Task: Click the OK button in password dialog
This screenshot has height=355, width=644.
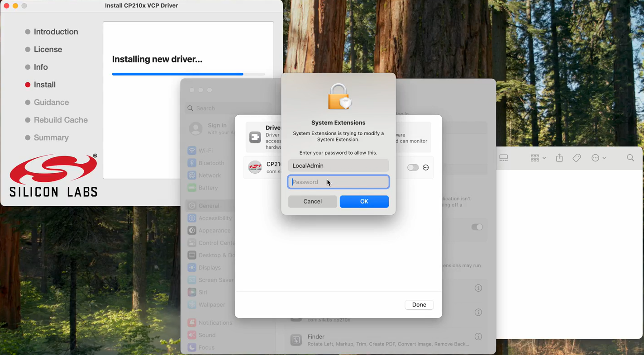Action: (364, 202)
